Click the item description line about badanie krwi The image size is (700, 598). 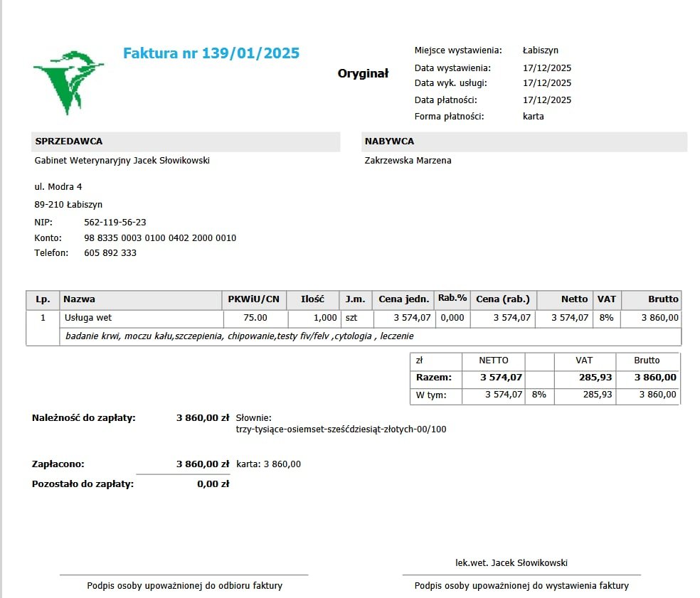239,336
